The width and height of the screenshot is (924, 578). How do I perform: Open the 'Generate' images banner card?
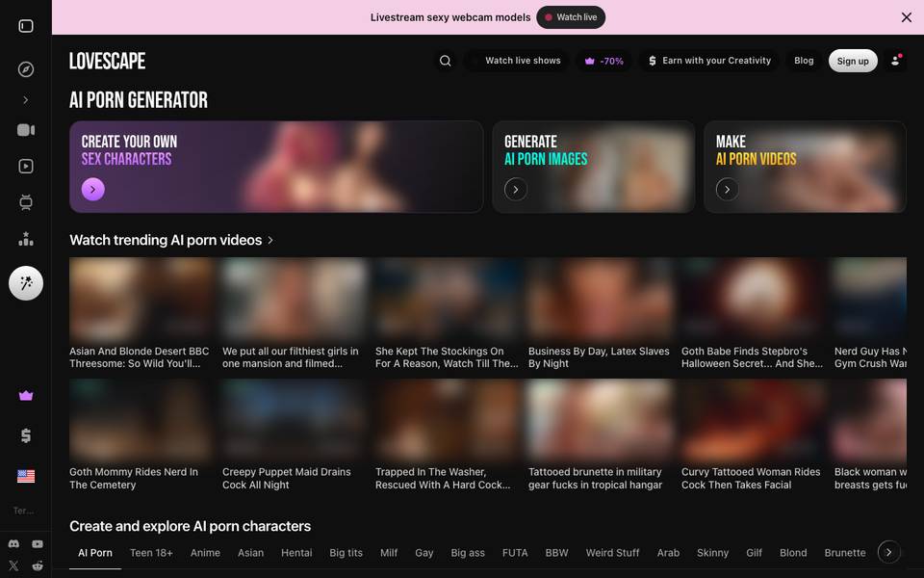coord(594,167)
